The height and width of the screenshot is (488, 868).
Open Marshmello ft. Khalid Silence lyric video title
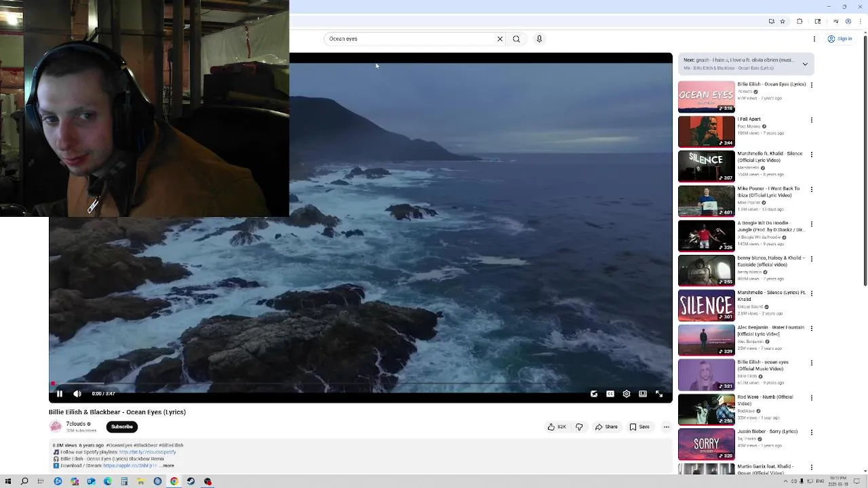[x=770, y=157]
